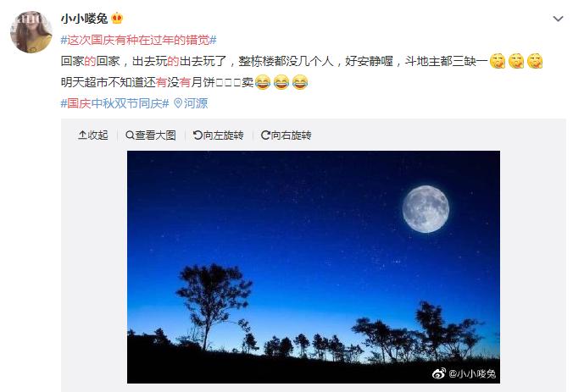Click the first yummy face emoji
Screen dimensions: 573x392
coord(498,61)
